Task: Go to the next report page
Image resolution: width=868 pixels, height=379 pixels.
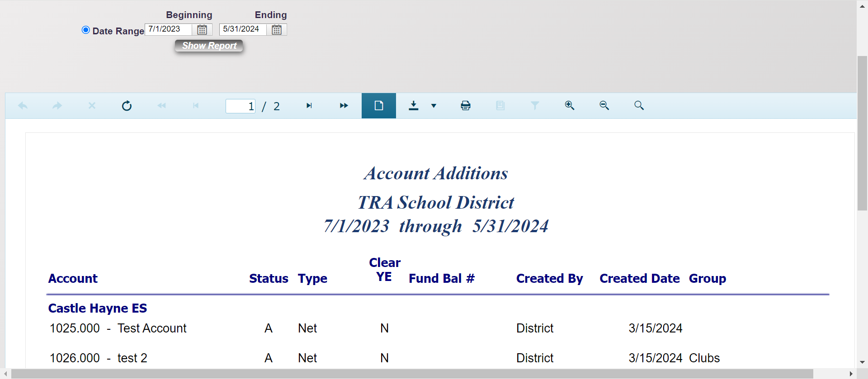Action: pos(309,106)
